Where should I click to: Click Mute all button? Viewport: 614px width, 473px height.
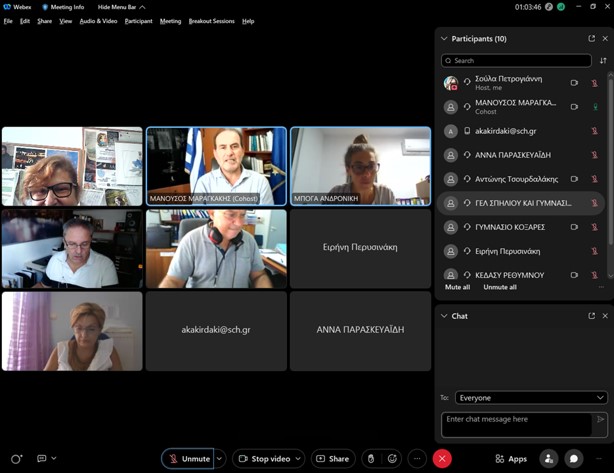click(457, 287)
